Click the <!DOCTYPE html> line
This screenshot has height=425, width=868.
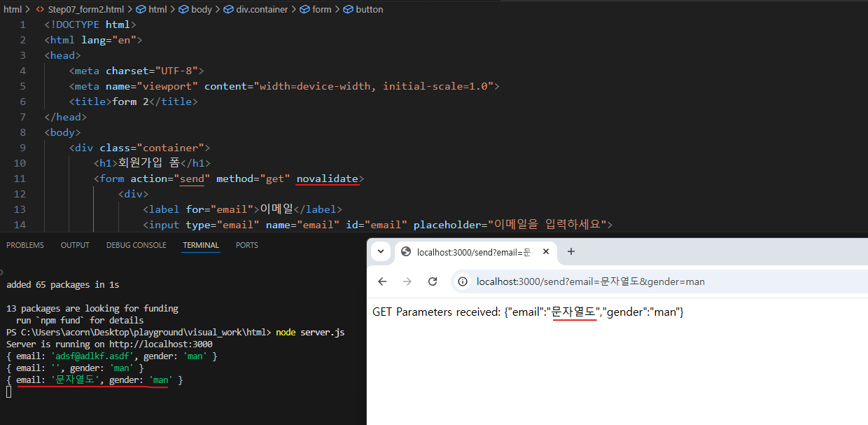pyautogui.click(x=90, y=25)
